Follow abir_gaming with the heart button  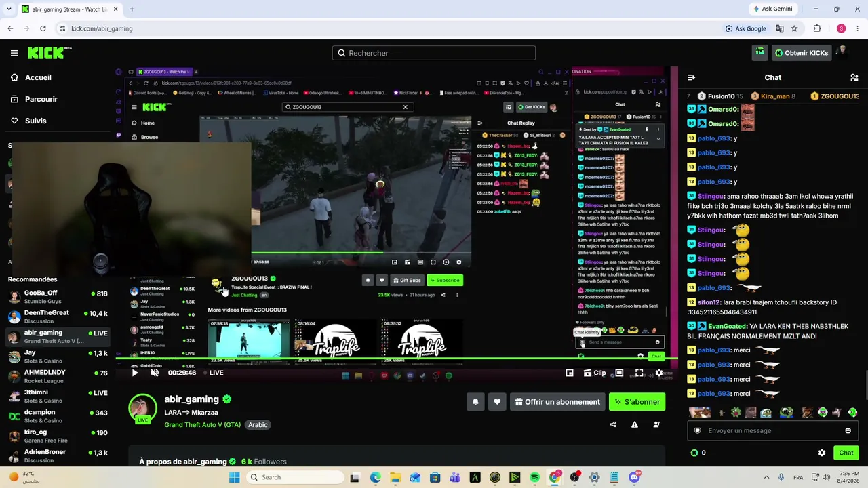click(497, 402)
